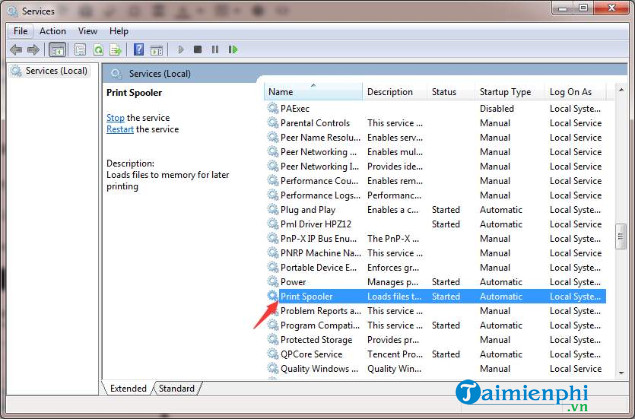Select the Pml Driver HPZ12 service
Viewport: 635px width, 420px height.
[x=435, y=224]
